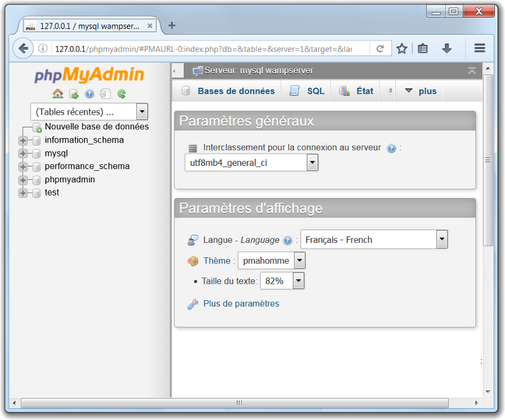Click the Paramètres d'affichage panel header
This screenshot has width=505, height=420.
[x=325, y=208]
